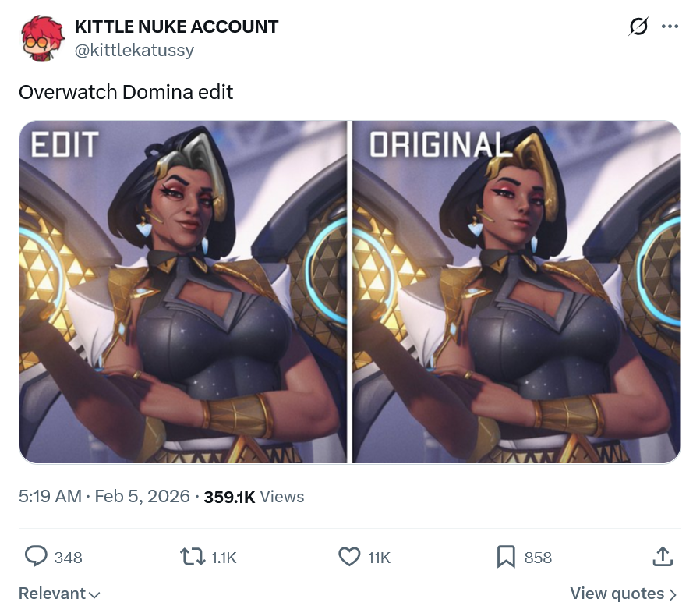Click the 359.1K Views count
This screenshot has height=613, width=700.
pos(253,497)
